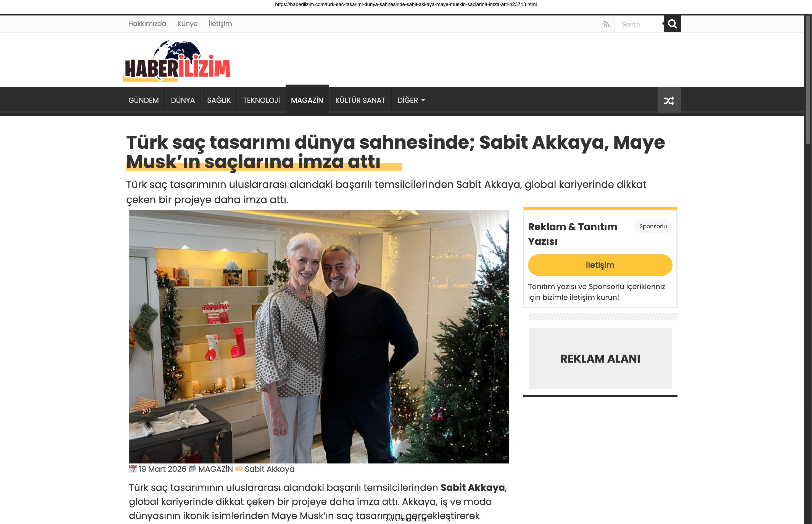Click the yellow İletişim button

[600, 265]
